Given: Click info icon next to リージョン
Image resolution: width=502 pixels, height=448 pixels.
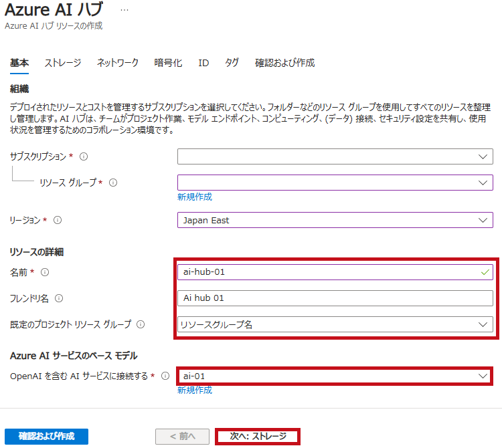Looking at the screenshot, I should pos(58,220).
